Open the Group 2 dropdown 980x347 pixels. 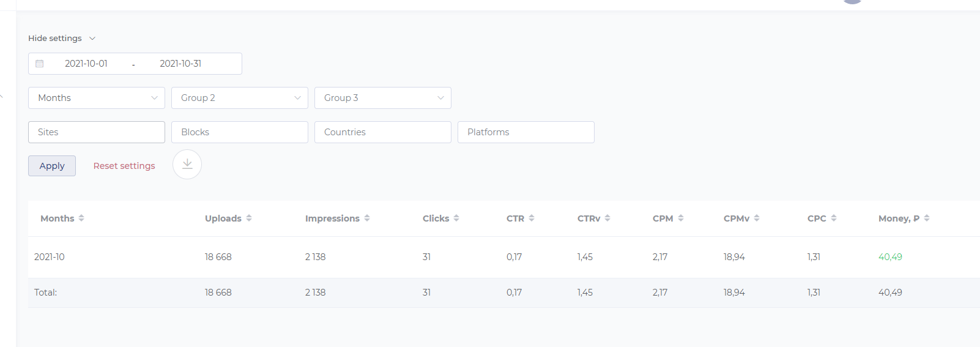pyautogui.click(x=240, y=98)
